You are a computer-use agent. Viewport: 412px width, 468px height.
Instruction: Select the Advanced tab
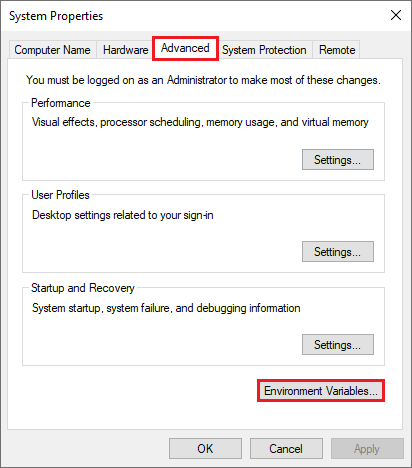tap(185, 48)
